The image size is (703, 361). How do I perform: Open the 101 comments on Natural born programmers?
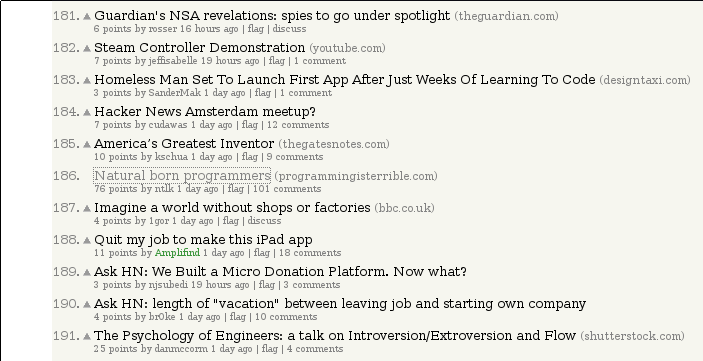click(287, 189)
